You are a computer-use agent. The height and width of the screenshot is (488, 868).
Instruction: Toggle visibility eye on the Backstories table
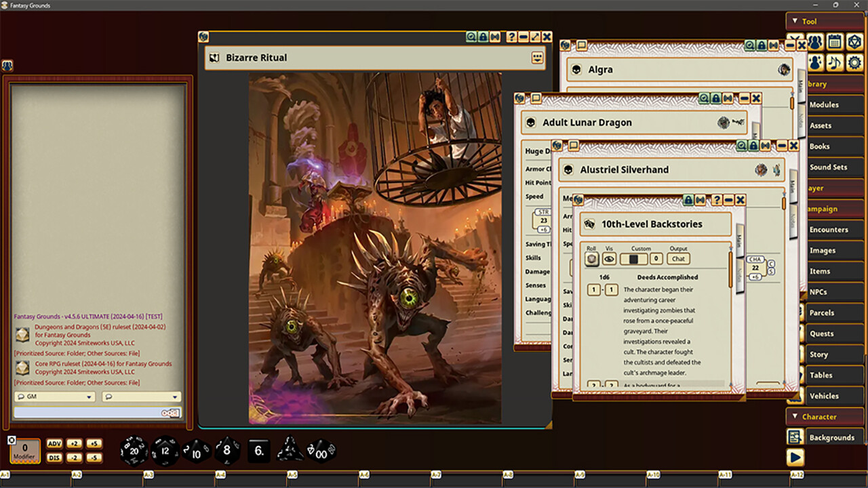(x=609, y=258)
